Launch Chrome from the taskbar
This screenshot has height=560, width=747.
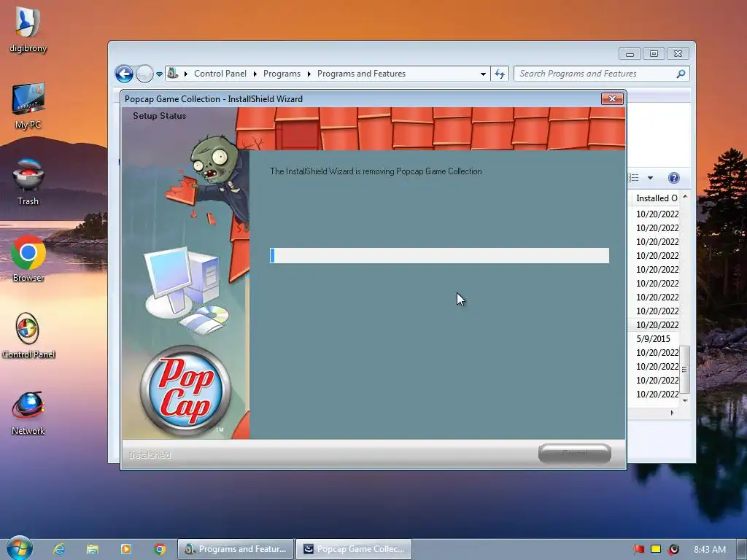(x=160, y=549)
